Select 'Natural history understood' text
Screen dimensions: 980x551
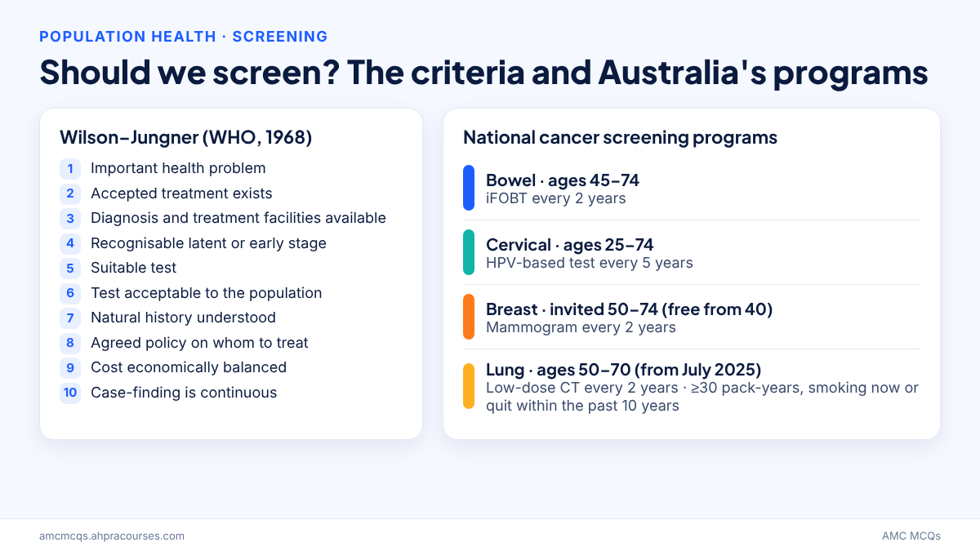(x=183, y=318)
